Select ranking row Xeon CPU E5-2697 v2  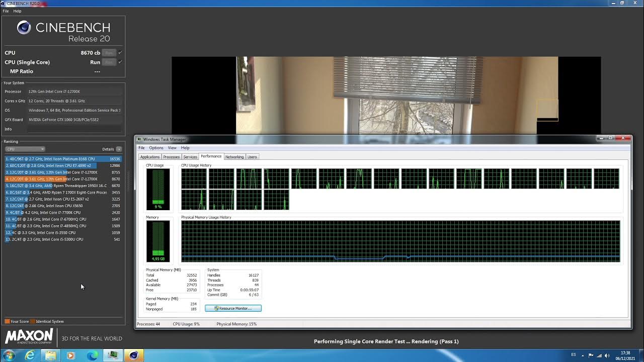pyautogui.click(x=63, y=199)
